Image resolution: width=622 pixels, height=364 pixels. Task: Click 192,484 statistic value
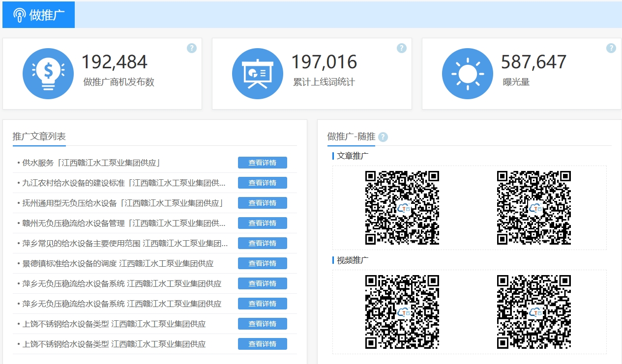(x=115, y=62)
